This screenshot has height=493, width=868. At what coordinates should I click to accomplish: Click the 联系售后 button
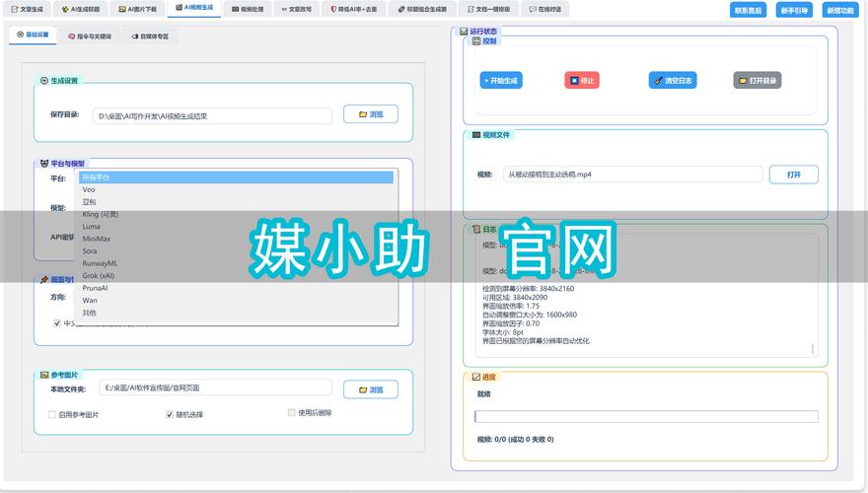(x=748, y=10)
